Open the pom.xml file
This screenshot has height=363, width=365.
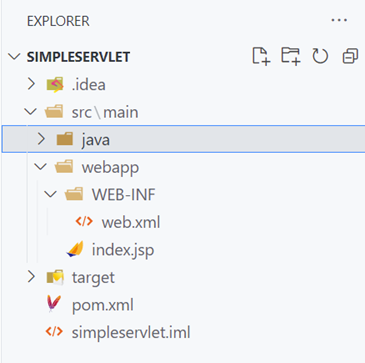coord(103,305)
